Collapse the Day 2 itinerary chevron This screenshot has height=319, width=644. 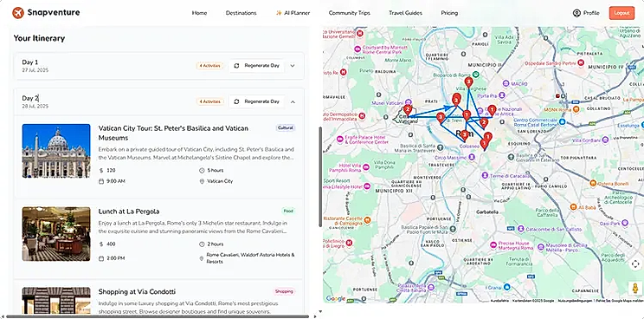pyautogui.click(x=293, y=101)
